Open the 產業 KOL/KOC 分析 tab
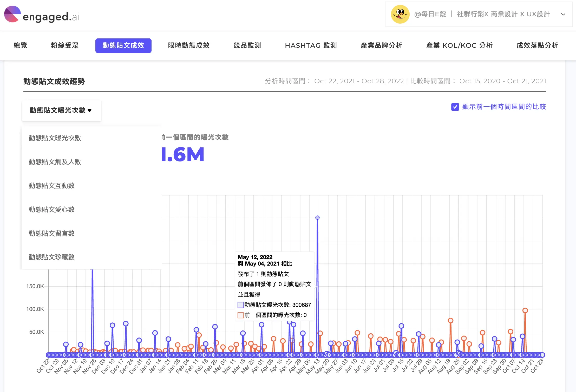The height and width of the screenshot is (392, 576). [459, 45]
